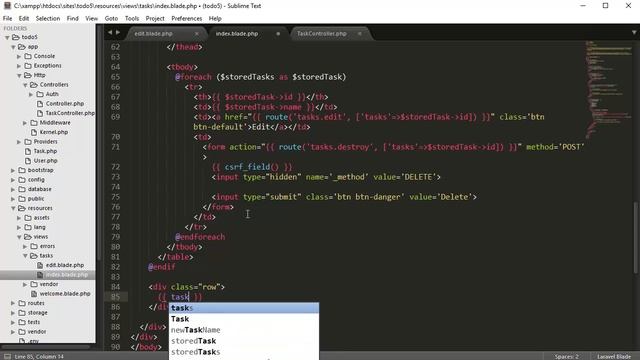
Task: Choose 'newTaskName' autocomplete suggestion
Action: 244,330
